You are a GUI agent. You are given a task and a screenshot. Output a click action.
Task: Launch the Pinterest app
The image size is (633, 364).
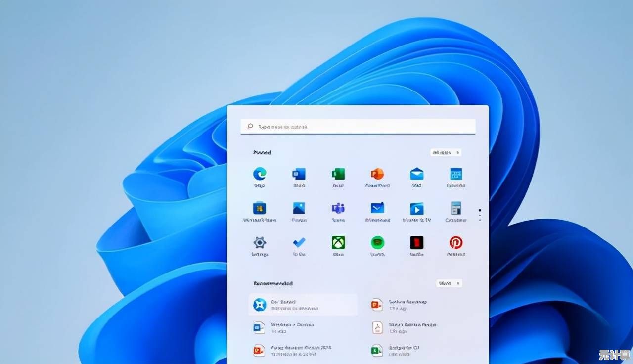455,242
